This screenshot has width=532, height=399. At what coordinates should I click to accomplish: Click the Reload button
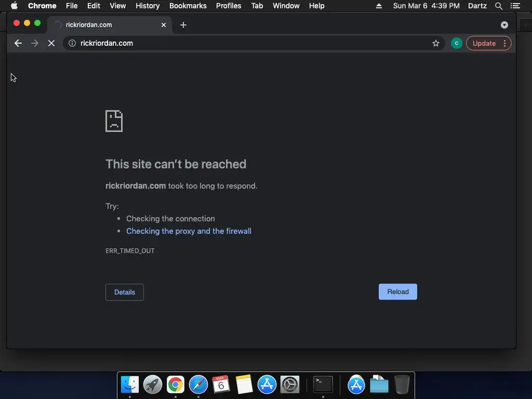pyautogui.click(x=397, y=292)
